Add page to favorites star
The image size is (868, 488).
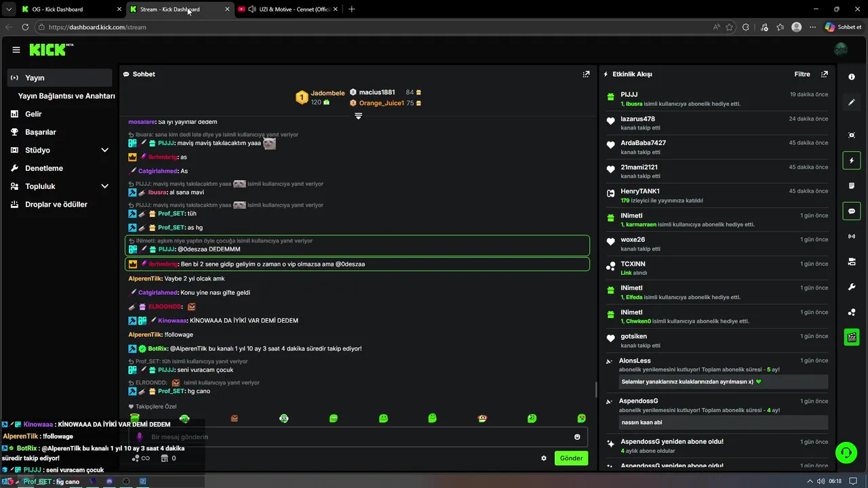point(729,27)
